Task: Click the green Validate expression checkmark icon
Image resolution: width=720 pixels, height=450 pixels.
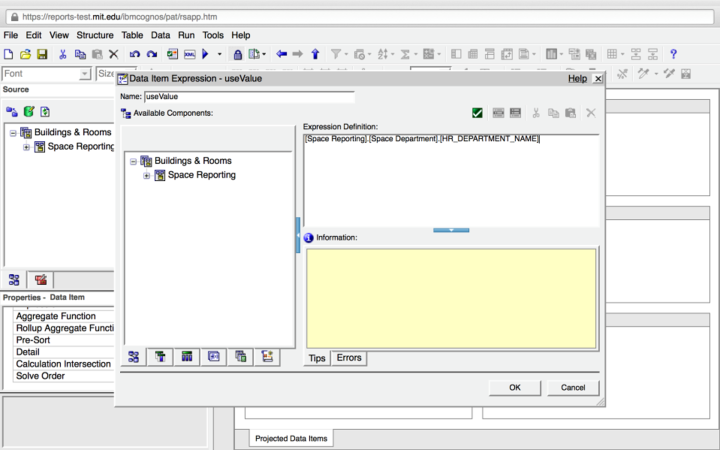Action: pyautogui.click(x=478, y=113)
